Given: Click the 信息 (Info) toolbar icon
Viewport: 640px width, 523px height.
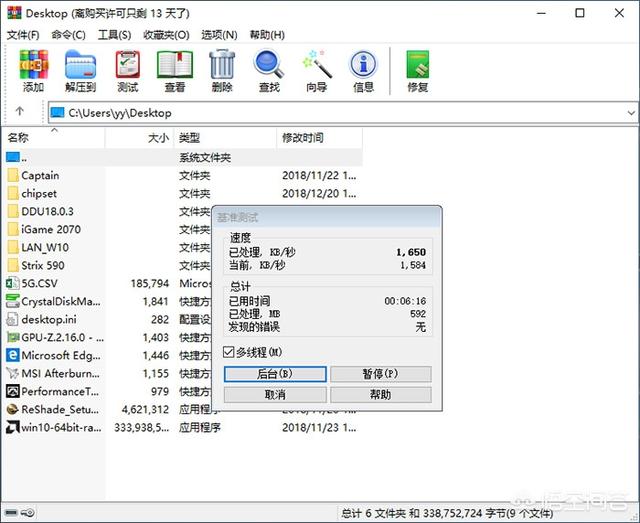Looking at the screenshot, I should point(363,71).
